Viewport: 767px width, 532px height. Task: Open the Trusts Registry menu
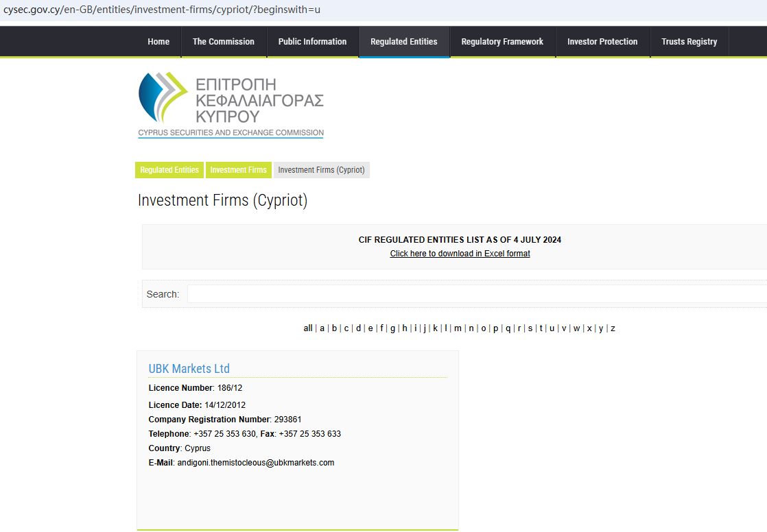(x=689, y=42)
